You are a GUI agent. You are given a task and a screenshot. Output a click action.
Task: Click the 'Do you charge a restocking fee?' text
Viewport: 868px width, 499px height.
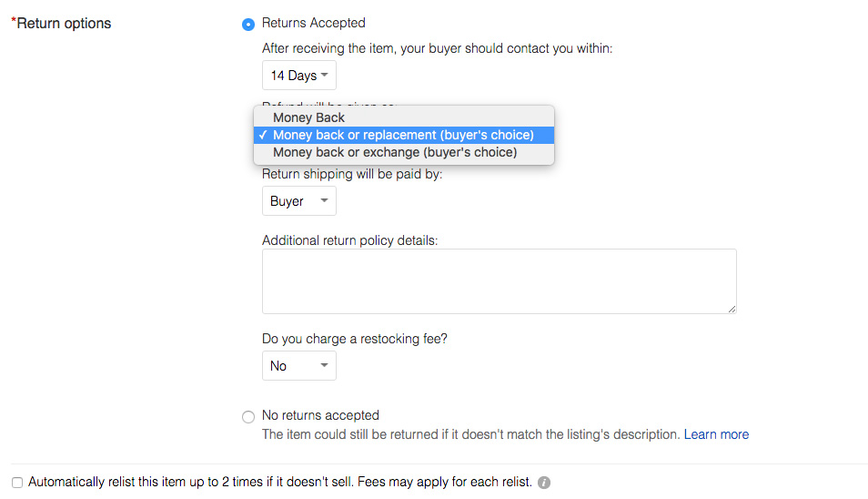(355, 339)
